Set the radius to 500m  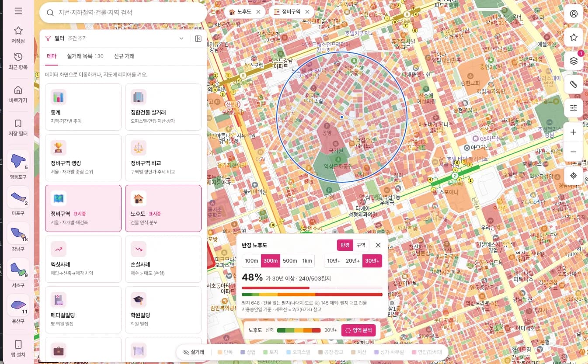[x=289, y=261]
